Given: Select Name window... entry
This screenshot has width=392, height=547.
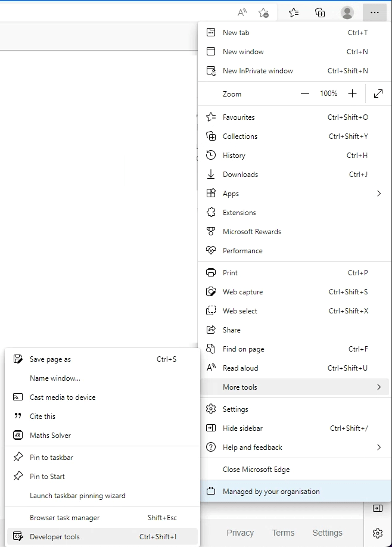Looking at the screenshot, I should click(102, 378).
